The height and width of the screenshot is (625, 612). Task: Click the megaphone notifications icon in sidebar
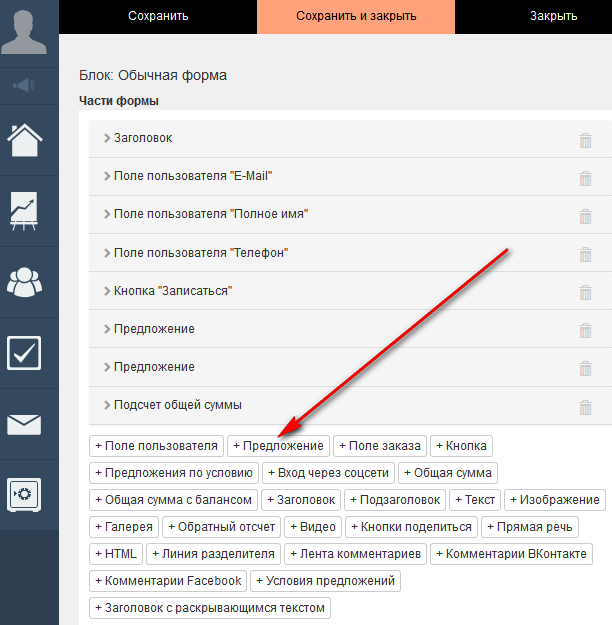(24, 85)
